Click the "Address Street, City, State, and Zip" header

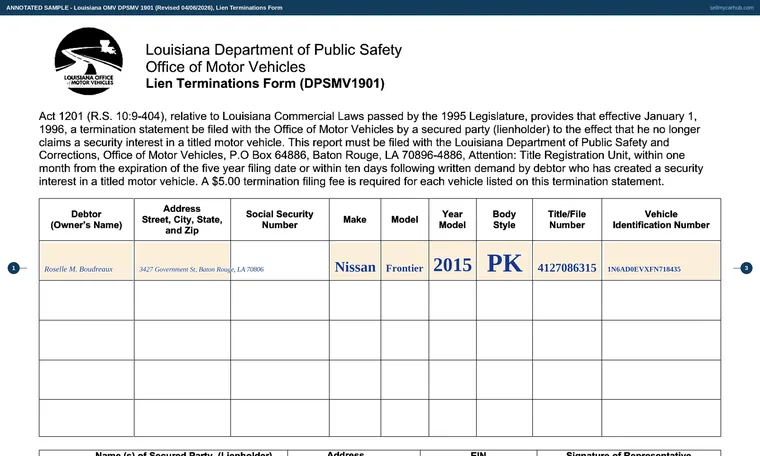point(182,220)
